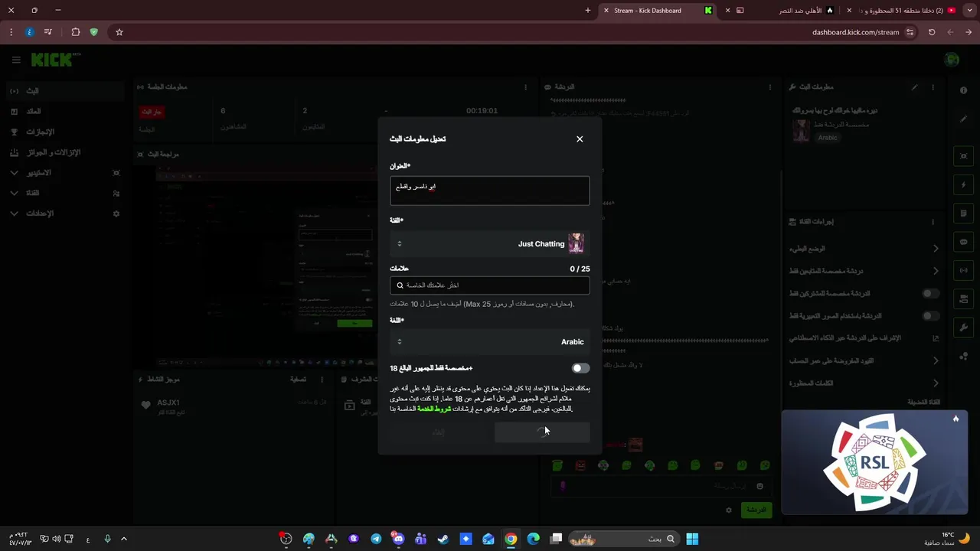Open a new browser tab
The width and height of the screenshot is (980, 551).
(x=587, y=11)
